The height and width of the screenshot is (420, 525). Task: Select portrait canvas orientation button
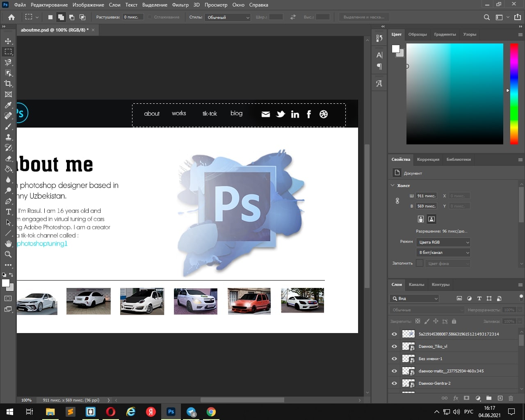pos(421,219)
